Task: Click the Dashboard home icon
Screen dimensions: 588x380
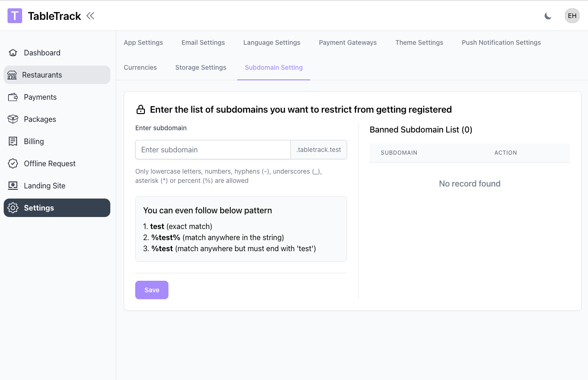Action: click(x=13, y=53)
